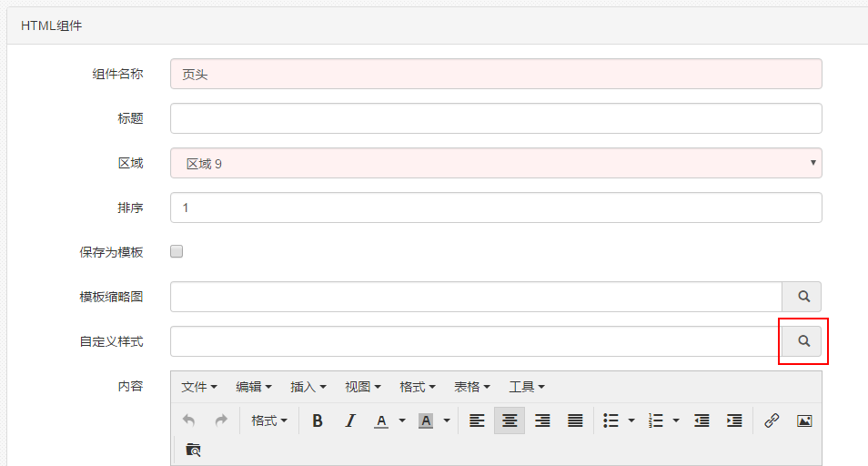868x466 pixels.
Task: Open numbered list style dropdown arrow
Action: click(x=676, y=420)
